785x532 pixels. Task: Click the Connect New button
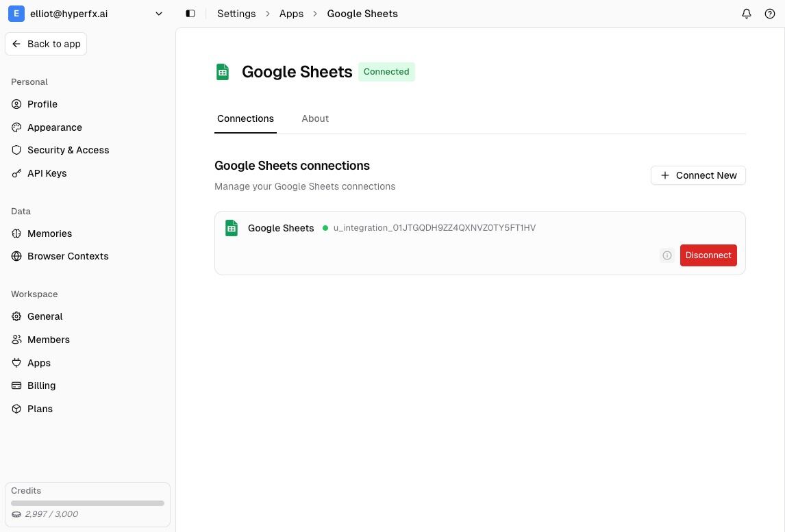[698, 175]
